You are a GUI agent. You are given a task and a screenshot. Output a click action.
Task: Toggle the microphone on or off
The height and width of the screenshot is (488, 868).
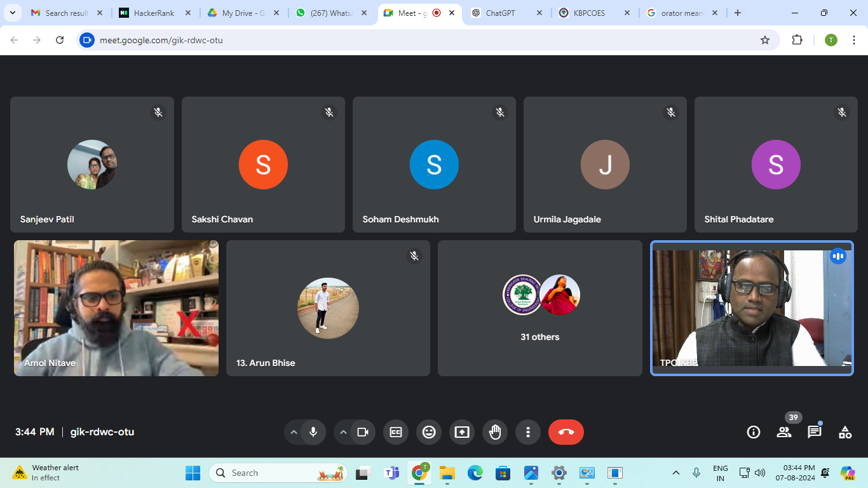tap(313, 432)
